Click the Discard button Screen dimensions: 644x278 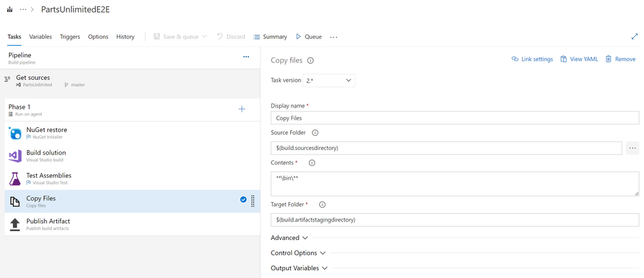coord(231,37)
